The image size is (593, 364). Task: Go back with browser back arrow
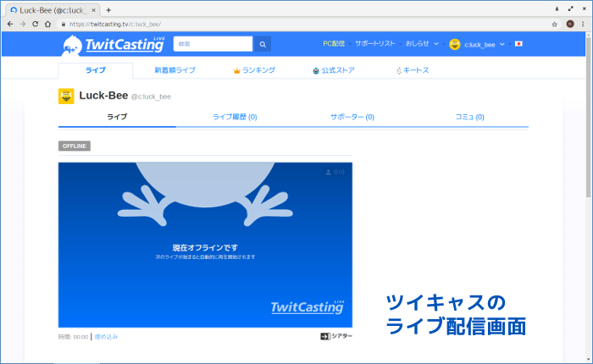click(10, 25)
